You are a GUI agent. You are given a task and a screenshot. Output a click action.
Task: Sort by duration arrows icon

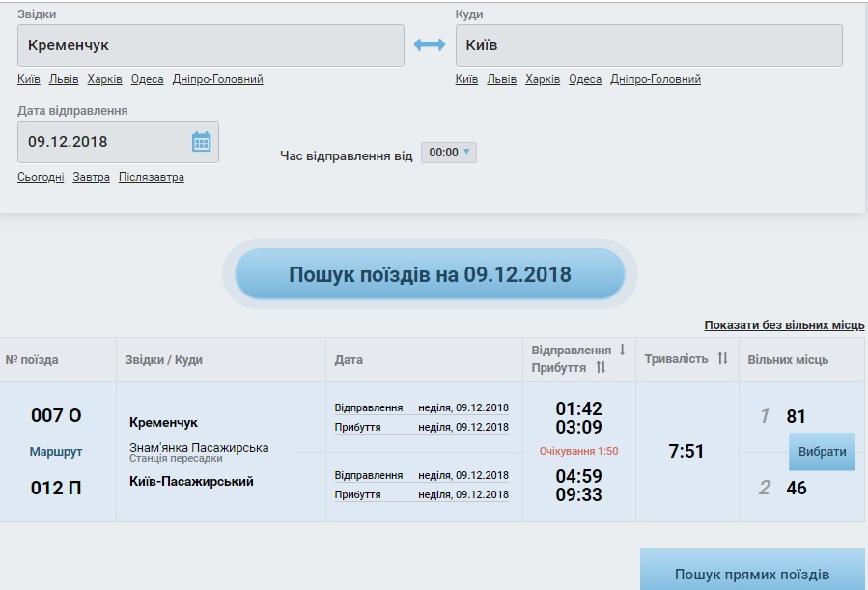[x=722, y=359]
